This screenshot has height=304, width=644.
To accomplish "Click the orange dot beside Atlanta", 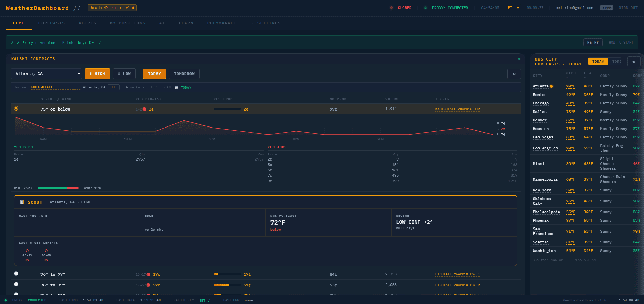I will pyautogui.click(x=551, y=86).
